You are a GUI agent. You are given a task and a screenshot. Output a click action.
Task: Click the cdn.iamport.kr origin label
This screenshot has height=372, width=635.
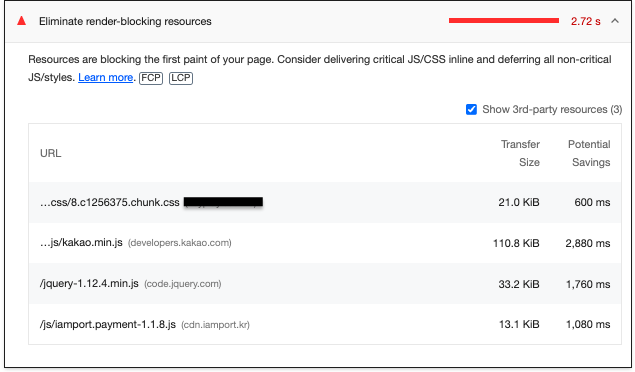[x=215, y=325]
